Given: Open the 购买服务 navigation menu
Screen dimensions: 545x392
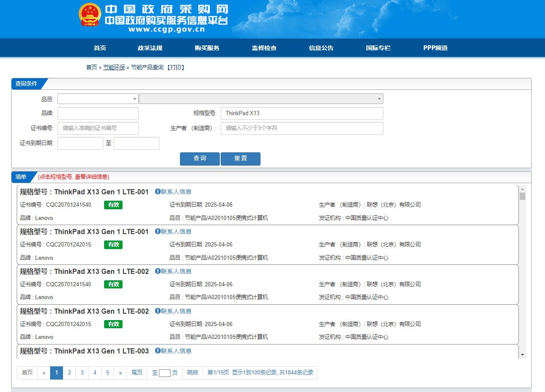Looking at the screenshot, I should pos(207,48).
